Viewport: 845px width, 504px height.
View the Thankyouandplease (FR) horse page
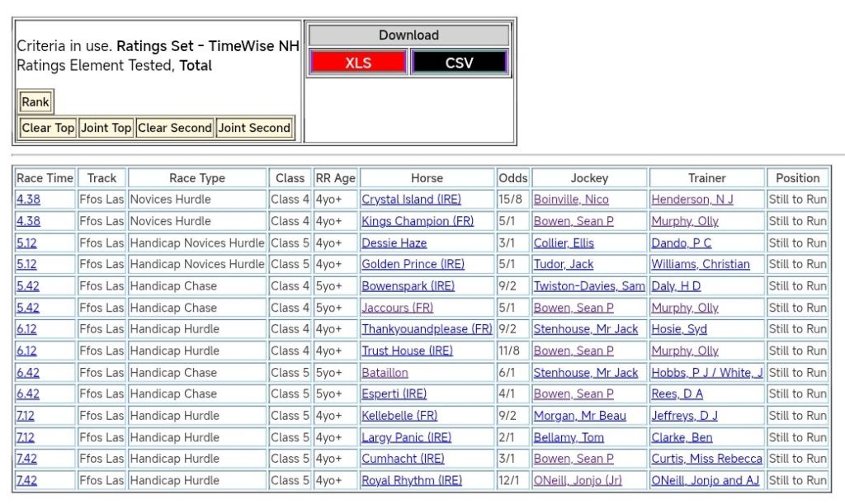click(427, 329)
